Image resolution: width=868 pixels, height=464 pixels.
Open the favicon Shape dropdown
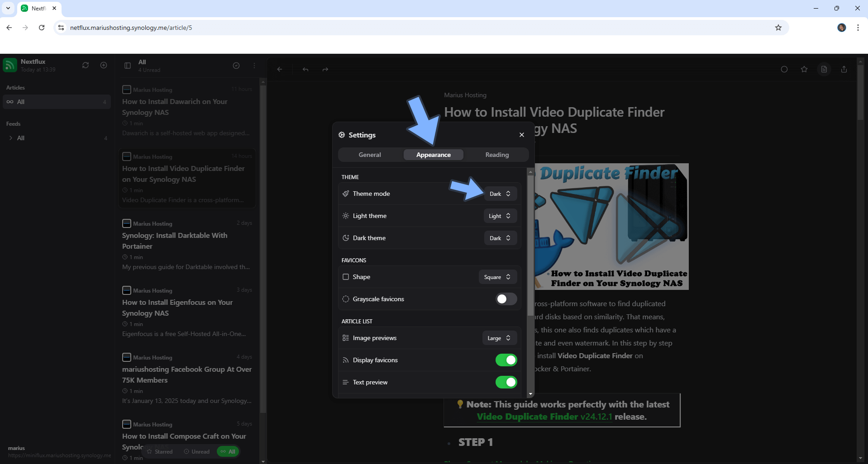497,277
